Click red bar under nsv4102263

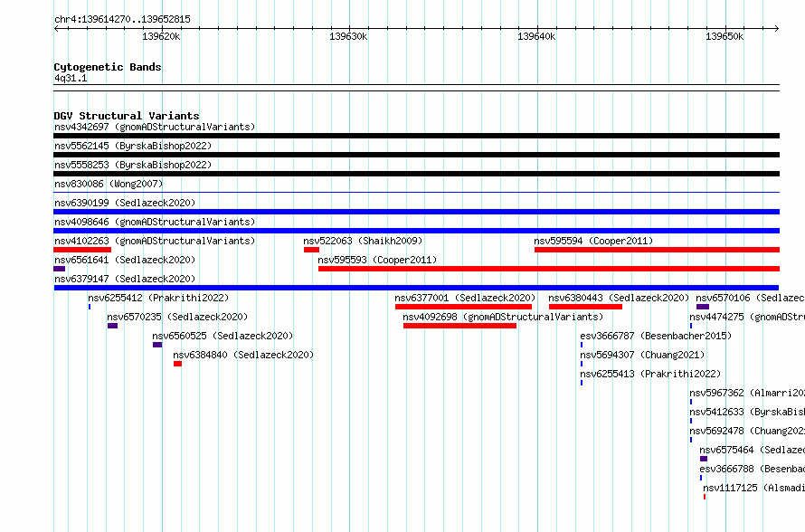coord(82,250)
